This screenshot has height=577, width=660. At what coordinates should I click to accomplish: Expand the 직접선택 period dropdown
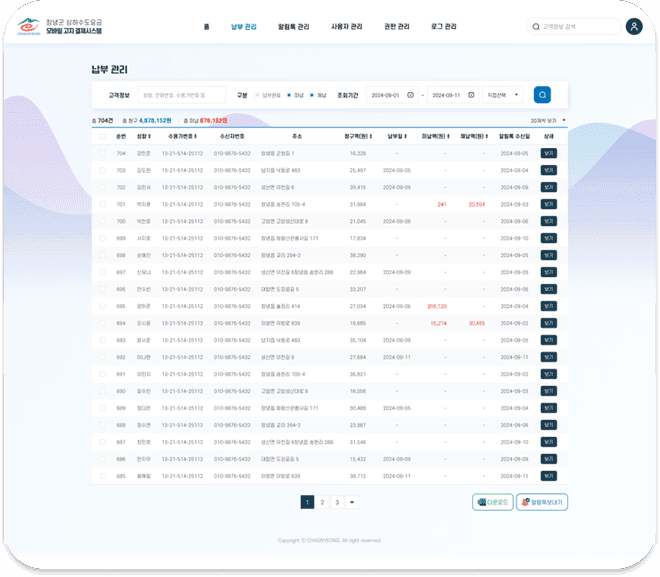503,95
